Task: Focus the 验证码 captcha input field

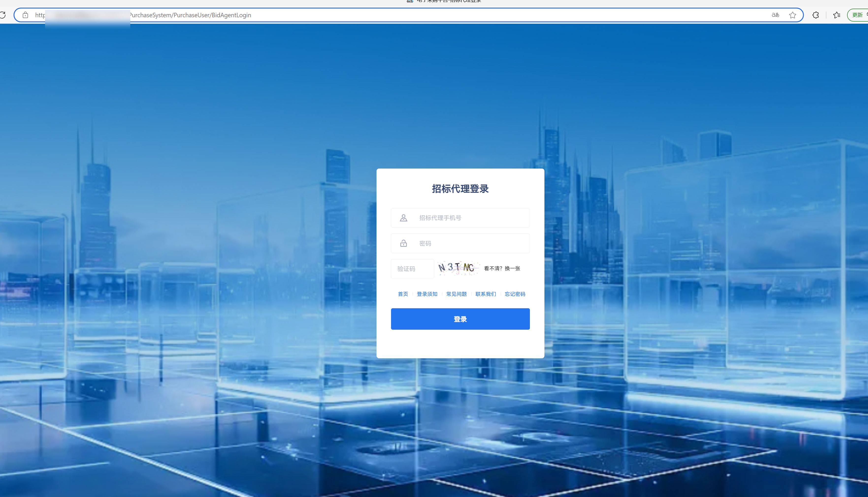Action: 412,269
